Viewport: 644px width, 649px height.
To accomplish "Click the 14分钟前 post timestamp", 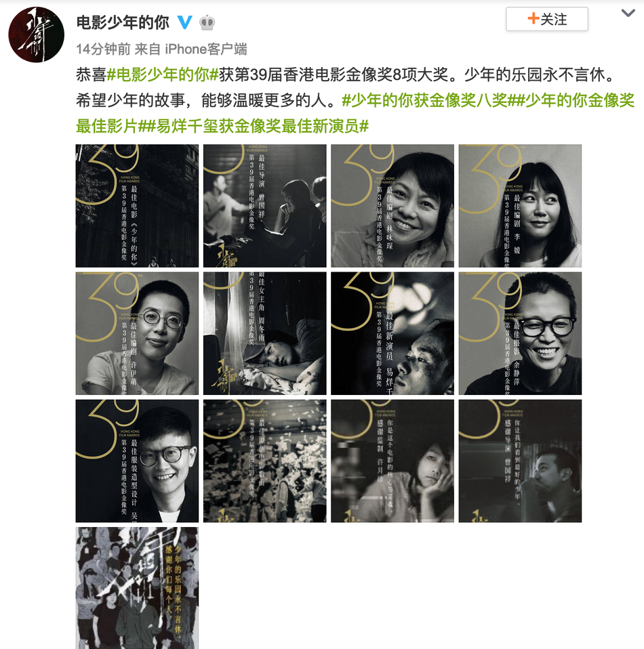I will pyautogui.click(x=103, y=49).
